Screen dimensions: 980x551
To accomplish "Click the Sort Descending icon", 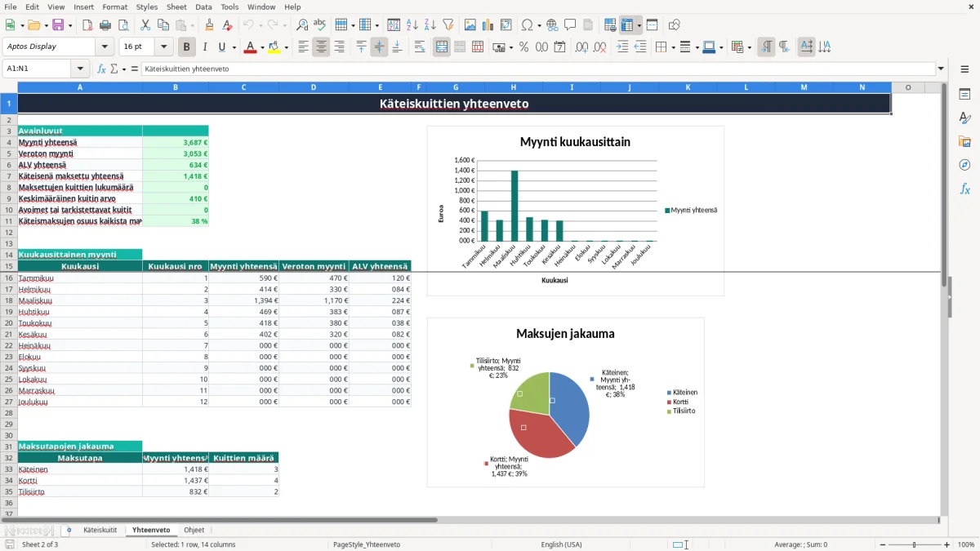I will (430, 25).
